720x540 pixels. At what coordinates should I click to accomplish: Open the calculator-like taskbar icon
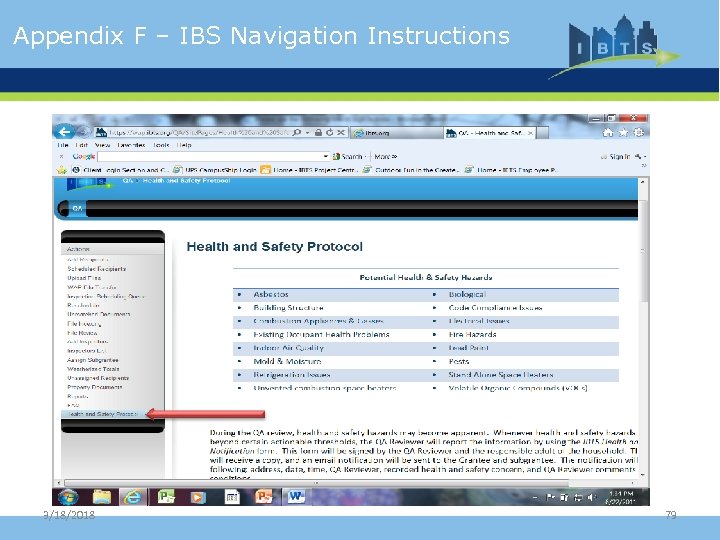point(232,497)
